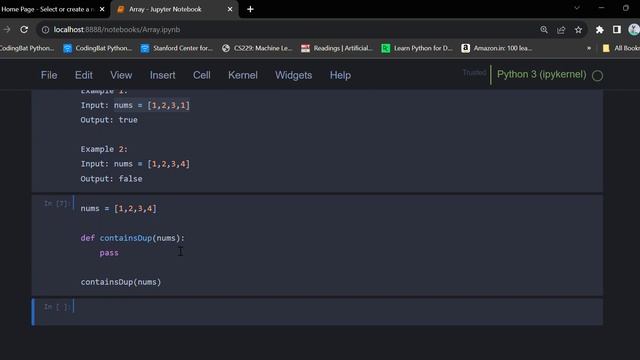This screenshot has height=360, width=640.
Task: Expand the tab search chevron
Action: pyautogui.click(x=577, y=8)
